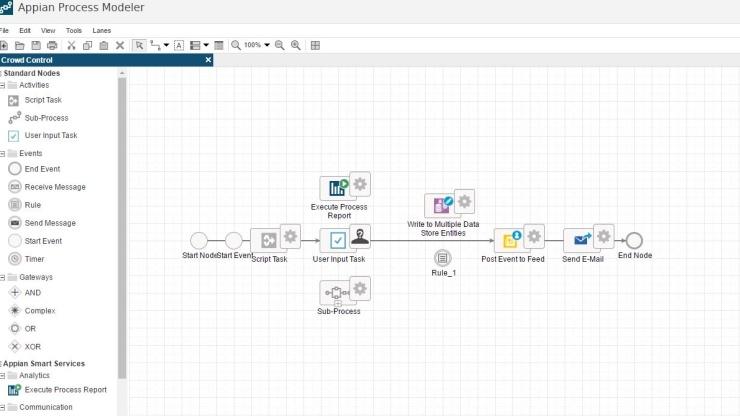Open the View menu
Screen dimensions: 740x416
tap(48, 30)
